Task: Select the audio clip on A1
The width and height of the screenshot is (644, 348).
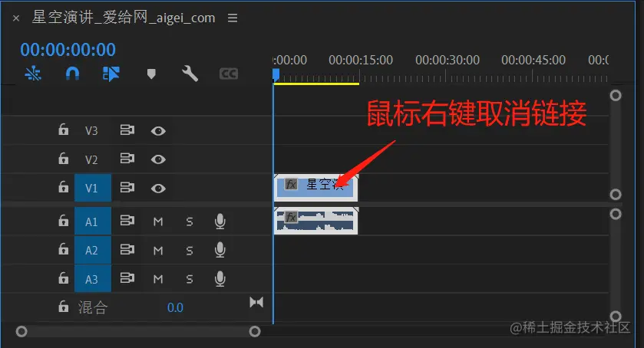Action: (315, 222)
